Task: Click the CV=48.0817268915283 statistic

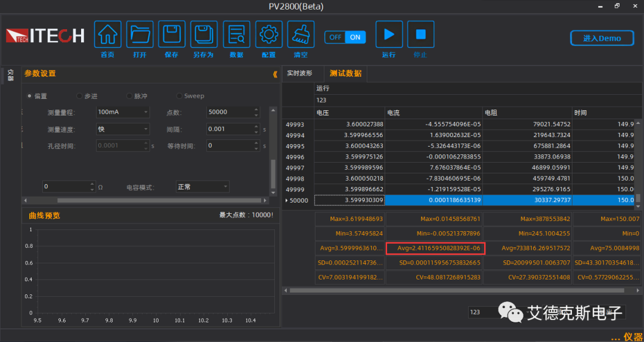Action: [434, 277]
